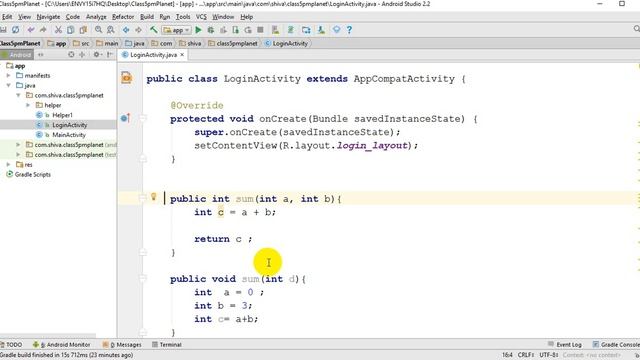Open the TODO tool window
Viewport: 640px width, 360px height.
[x=11, y=344]
